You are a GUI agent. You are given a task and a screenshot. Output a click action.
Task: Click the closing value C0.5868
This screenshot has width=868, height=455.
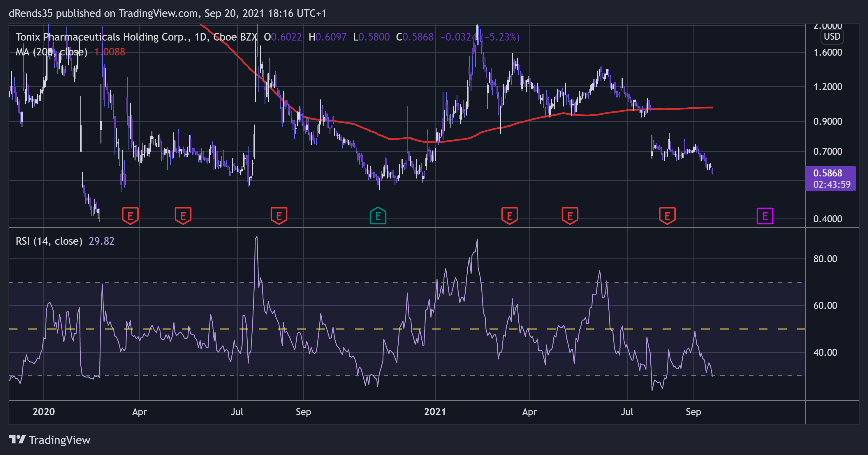coord(414,37)
